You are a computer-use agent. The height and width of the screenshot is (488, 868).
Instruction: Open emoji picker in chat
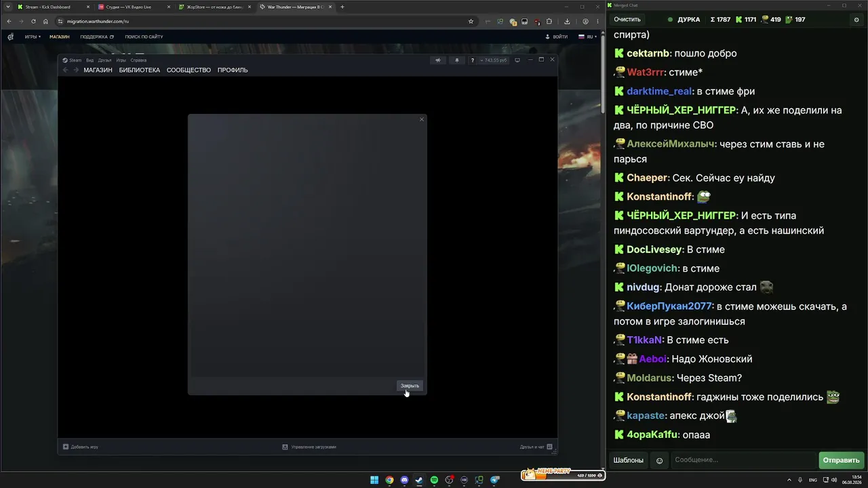[659, 460]
